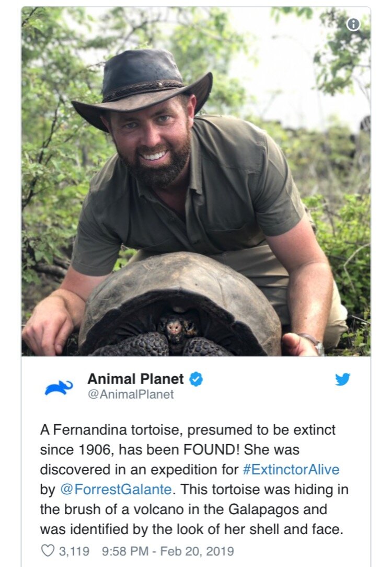
Task: Click the info icon on the photo
Action: pos(353,24)
